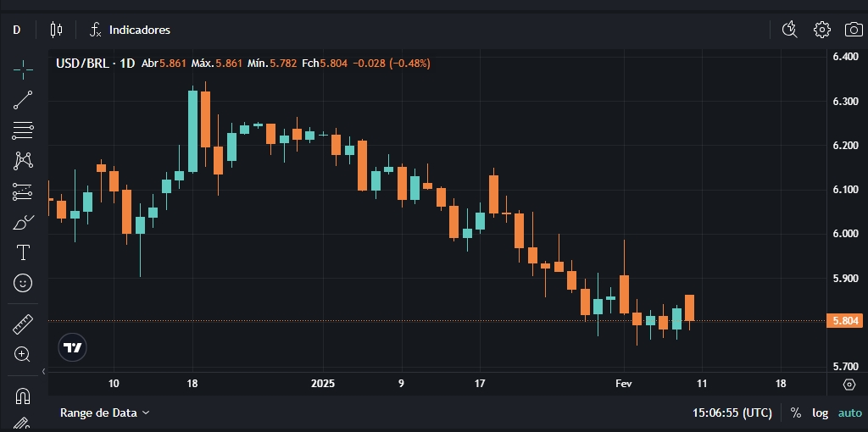Screen dimensions: 868x432
Task: Open the D time interval selector
Action: (x=16, y=30)
